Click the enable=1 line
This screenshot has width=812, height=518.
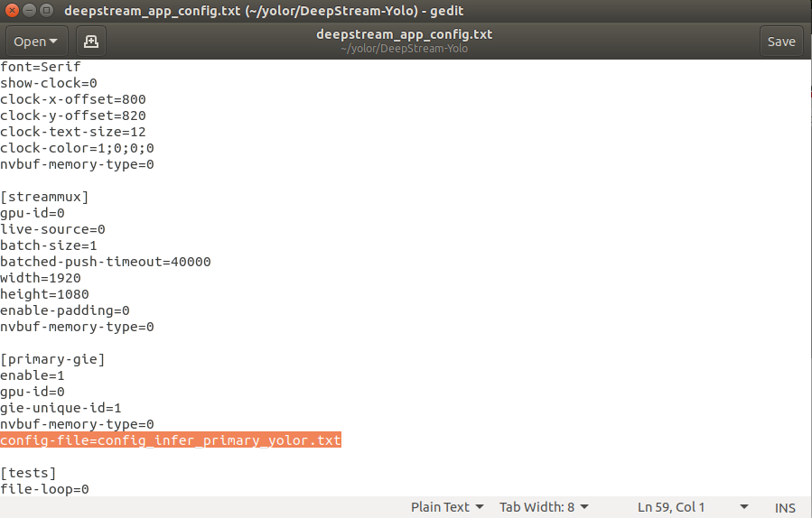33,375
